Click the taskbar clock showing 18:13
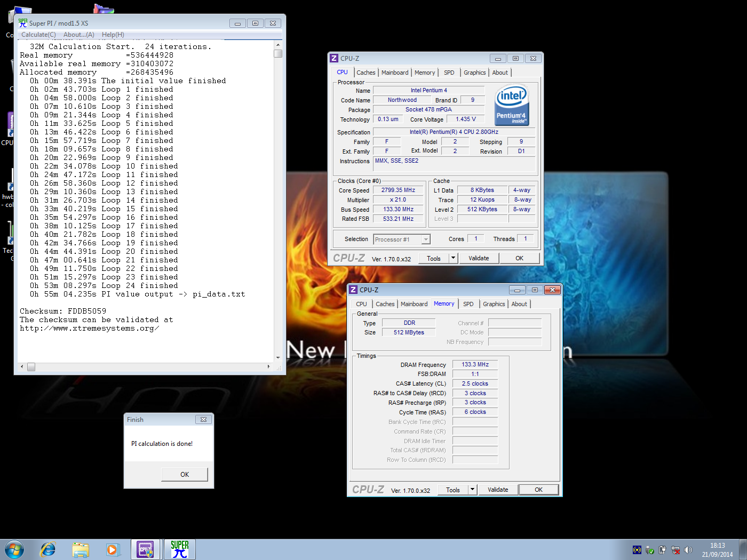This screenshot has height=560, width=747. tap(717, 550)
